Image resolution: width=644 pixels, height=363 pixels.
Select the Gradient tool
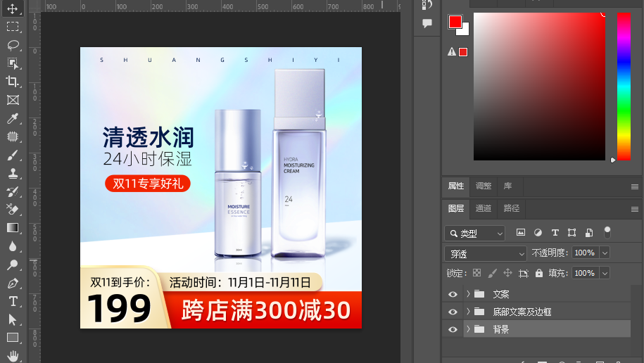click(13, 228)
